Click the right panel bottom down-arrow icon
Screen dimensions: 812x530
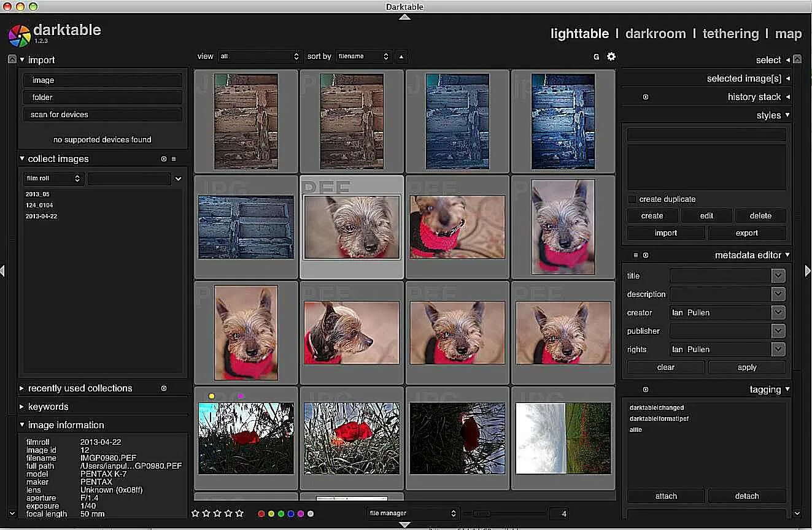click(x=797, y=513)
